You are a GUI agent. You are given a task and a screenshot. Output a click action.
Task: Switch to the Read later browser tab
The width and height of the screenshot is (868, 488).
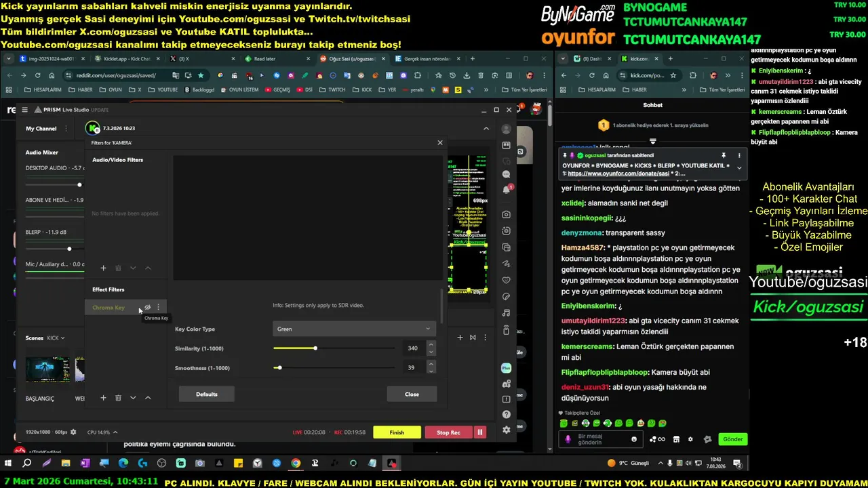278,59
